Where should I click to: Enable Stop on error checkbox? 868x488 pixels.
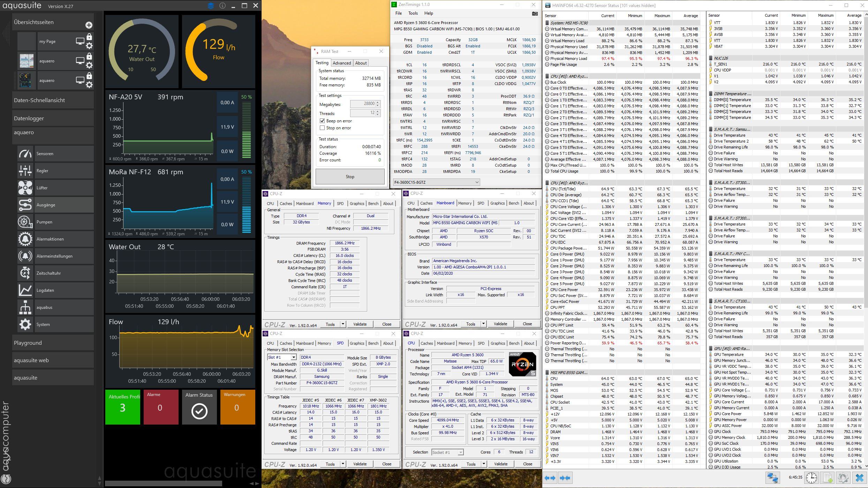click(322, 128)
